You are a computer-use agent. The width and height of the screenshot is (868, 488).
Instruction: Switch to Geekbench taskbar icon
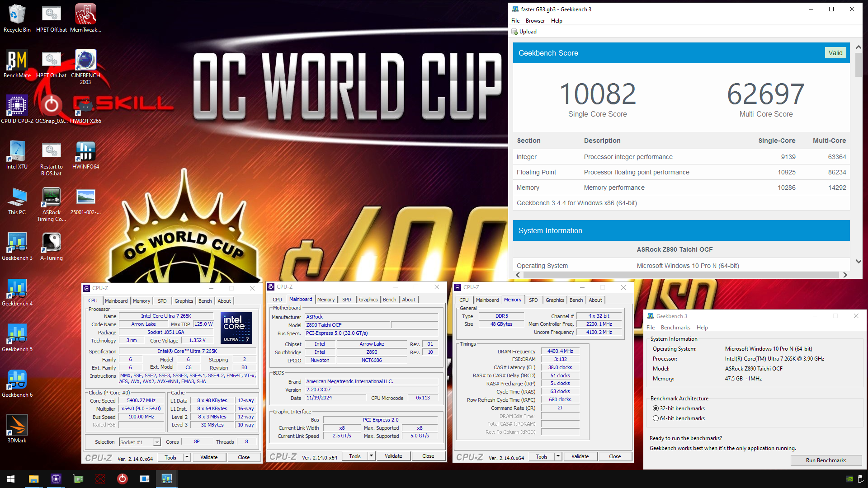(166, 479)
